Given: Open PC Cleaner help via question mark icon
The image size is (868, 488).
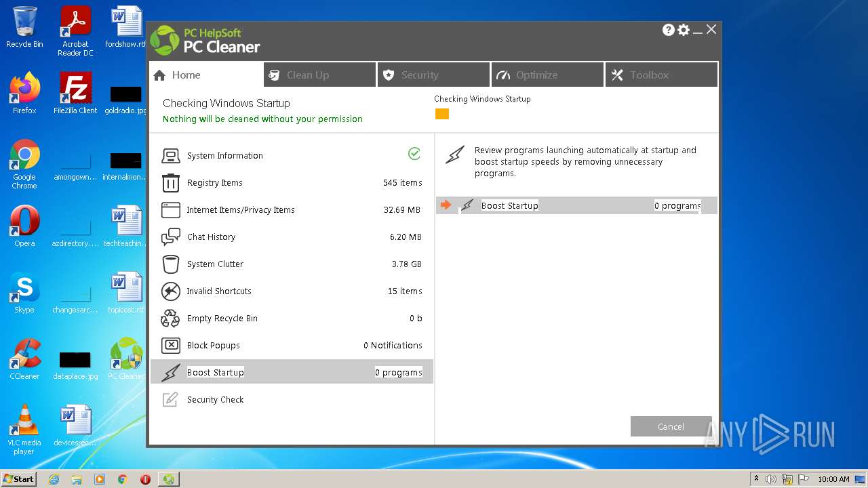Looking at the screenshot, I should [x=668, y=30].
